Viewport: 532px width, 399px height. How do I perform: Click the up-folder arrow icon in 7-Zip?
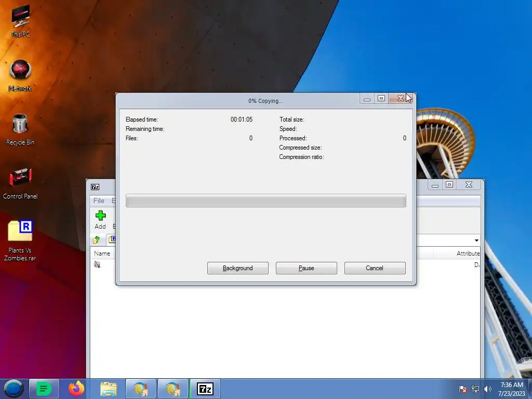coord(96,240)
